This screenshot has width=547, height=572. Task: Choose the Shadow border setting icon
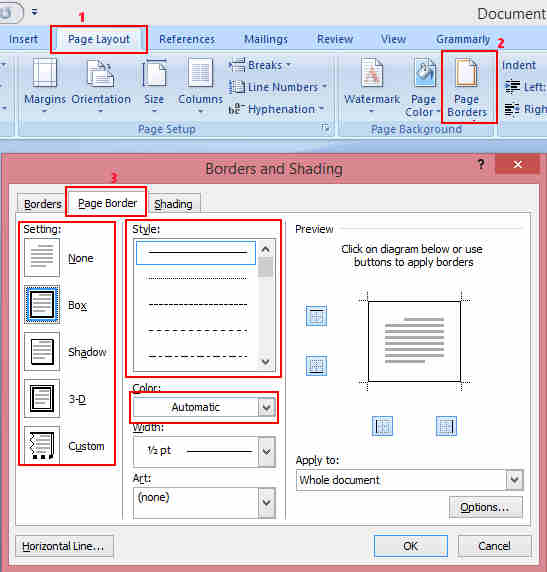[42, 352]
